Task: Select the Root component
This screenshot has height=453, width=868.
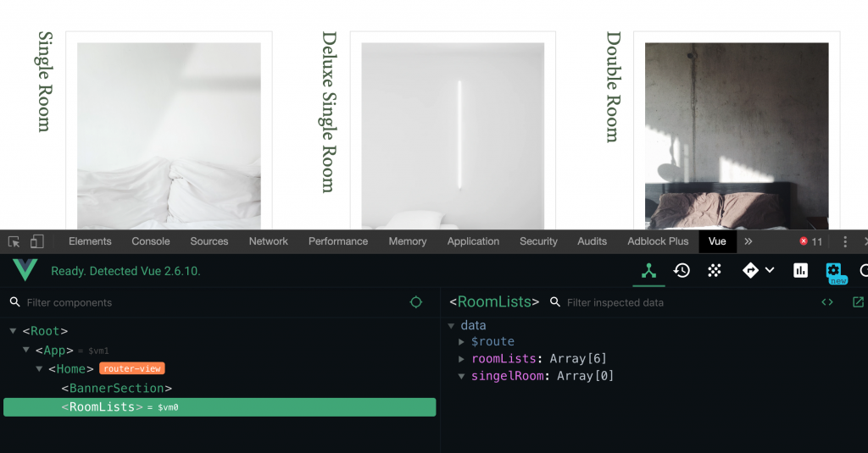Action: click(x=45, y=331)
